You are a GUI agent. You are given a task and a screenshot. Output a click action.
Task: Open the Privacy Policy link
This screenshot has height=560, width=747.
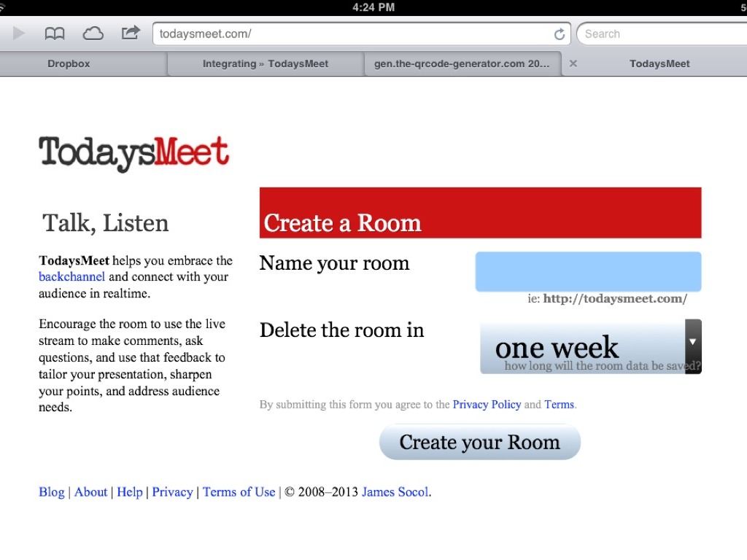point(487,405)
